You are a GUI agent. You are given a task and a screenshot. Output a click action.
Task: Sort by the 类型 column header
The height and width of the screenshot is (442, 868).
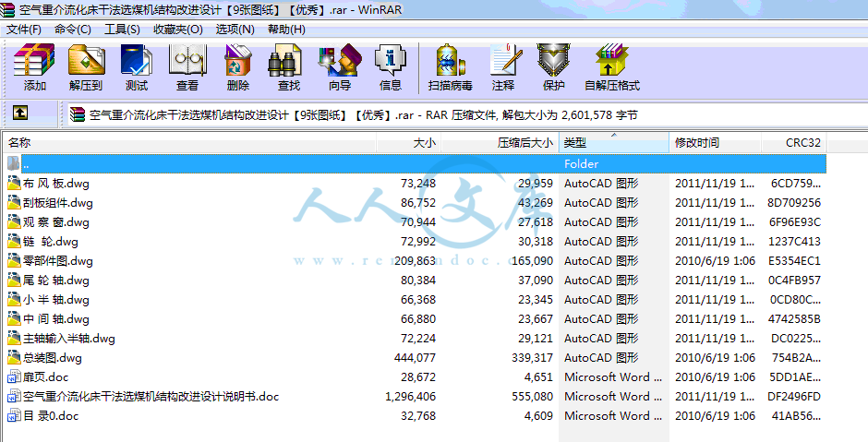pyautogui.click(x=613, y=143)
